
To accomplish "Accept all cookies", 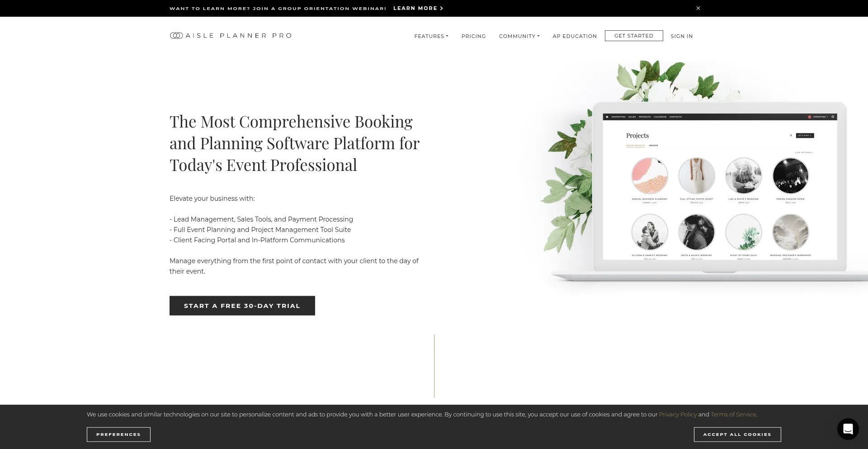I will coord(737,435).
